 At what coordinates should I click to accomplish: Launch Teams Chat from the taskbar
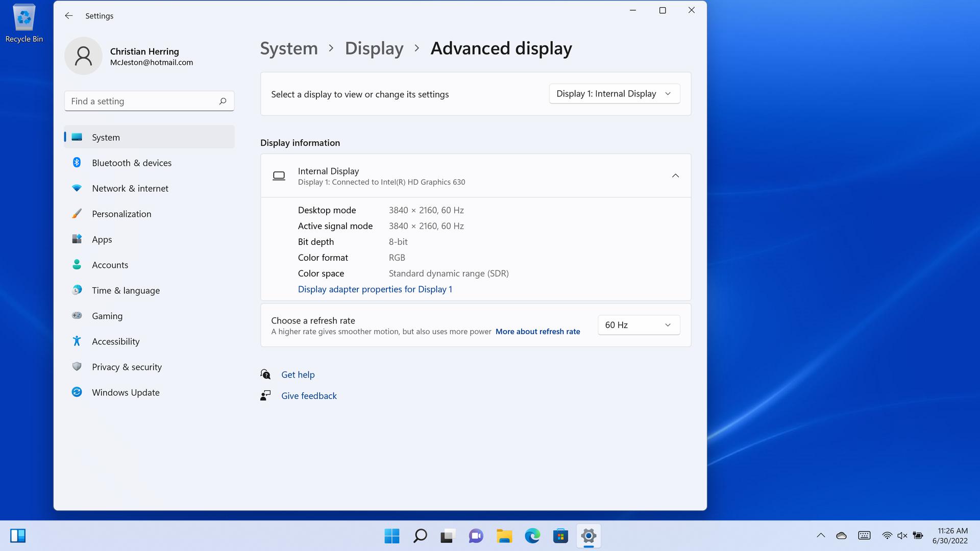(476, 536)
